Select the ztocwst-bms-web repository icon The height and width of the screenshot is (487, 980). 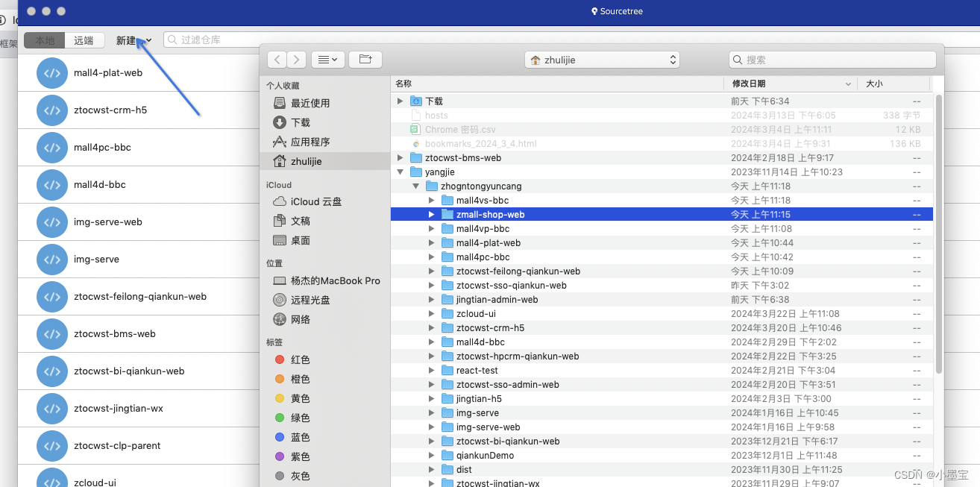pos(51,334)
